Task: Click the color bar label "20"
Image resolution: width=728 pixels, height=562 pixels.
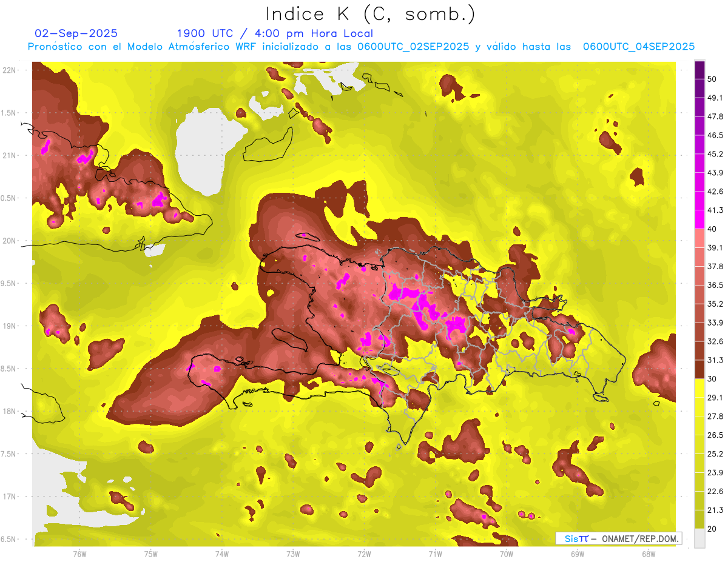Action: click(x=713, y=529)
